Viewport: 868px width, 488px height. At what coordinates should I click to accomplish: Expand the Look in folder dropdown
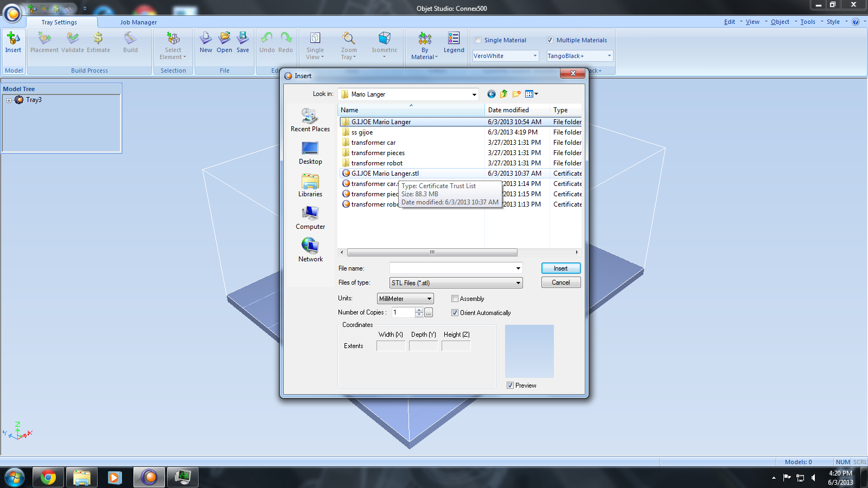point(474,94)
